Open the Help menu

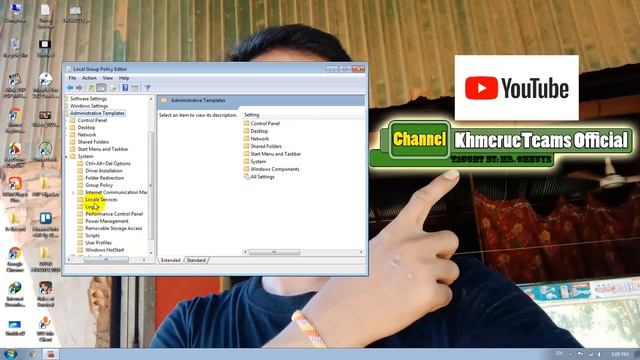click(124, 78)
